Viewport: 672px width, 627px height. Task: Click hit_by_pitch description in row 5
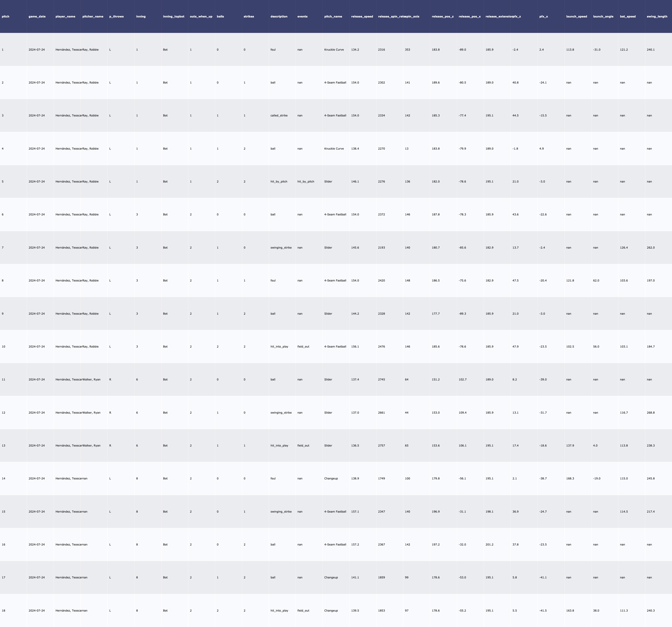(x=278, y=182)
